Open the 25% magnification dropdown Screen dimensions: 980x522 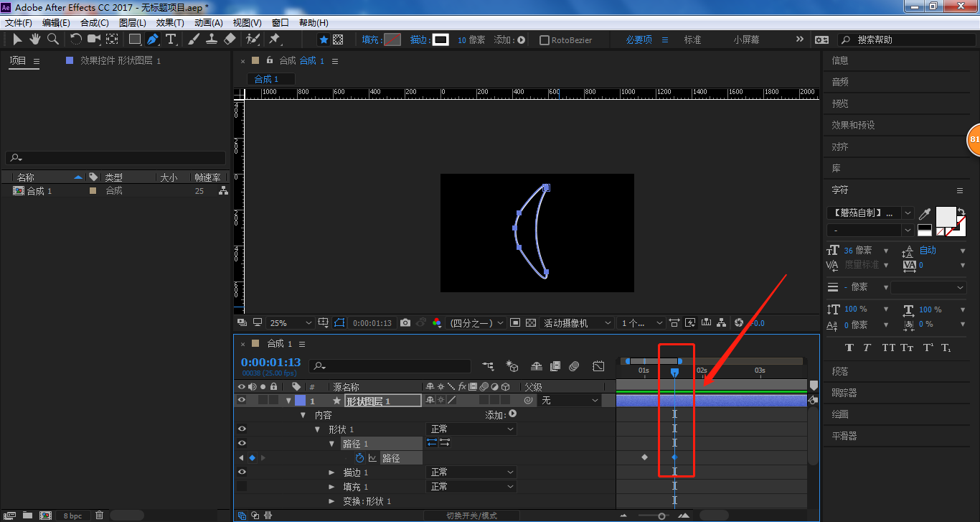click(291, 323)
